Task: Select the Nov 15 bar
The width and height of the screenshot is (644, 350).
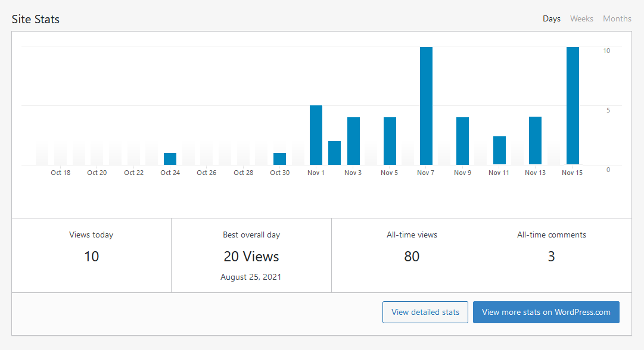Action: click(572, 106)
